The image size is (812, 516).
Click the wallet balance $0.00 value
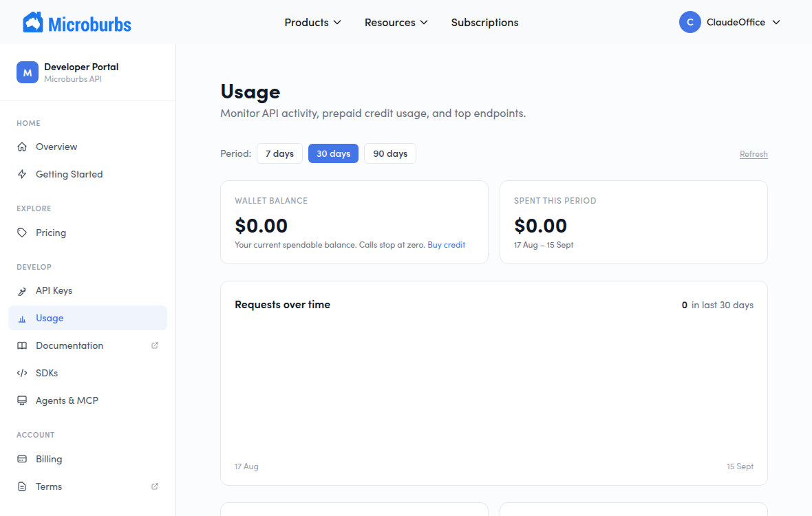pyautogui.click(x=261, y=226)
